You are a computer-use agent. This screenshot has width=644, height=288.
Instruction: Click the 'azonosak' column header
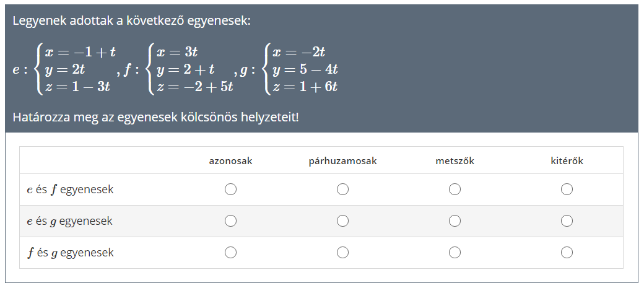tap(230, 161)
